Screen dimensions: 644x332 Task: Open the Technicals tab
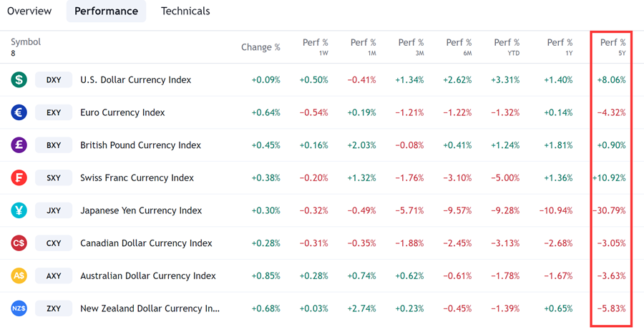click(x=185, y=11)
